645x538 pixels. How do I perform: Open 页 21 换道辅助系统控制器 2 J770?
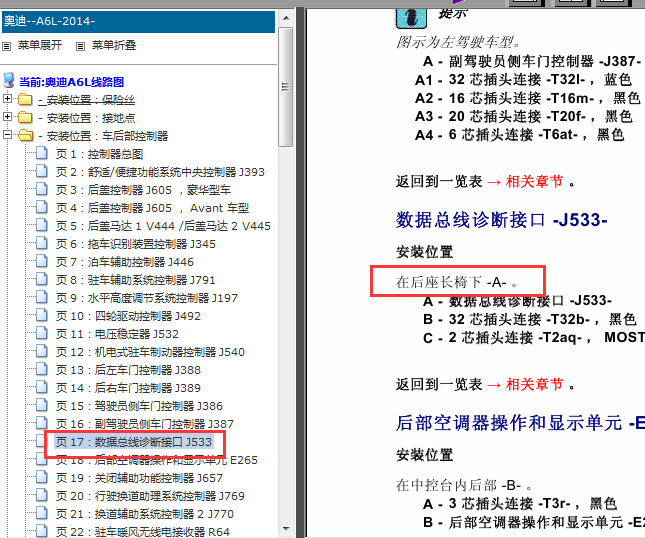[x=145, y=514]
